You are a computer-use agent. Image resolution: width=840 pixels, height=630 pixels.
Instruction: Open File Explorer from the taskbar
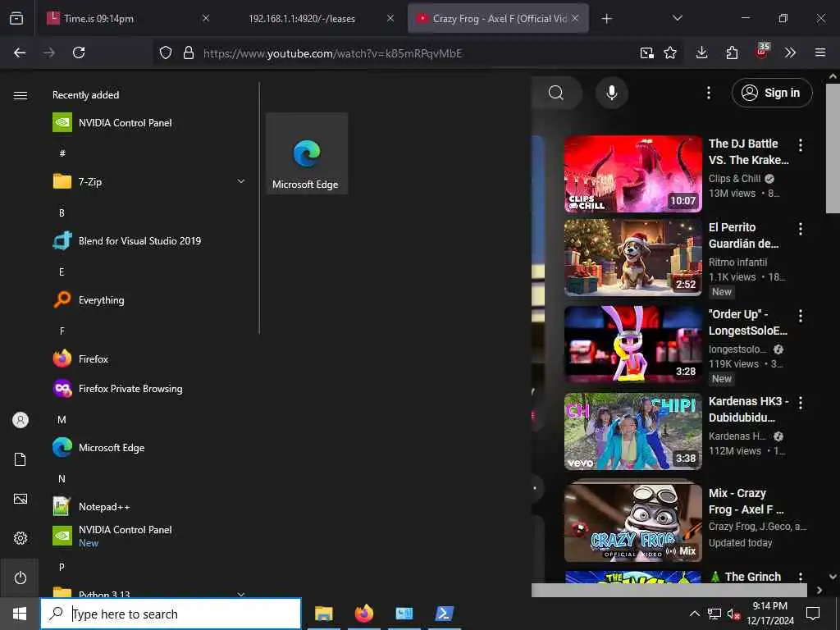323,614
